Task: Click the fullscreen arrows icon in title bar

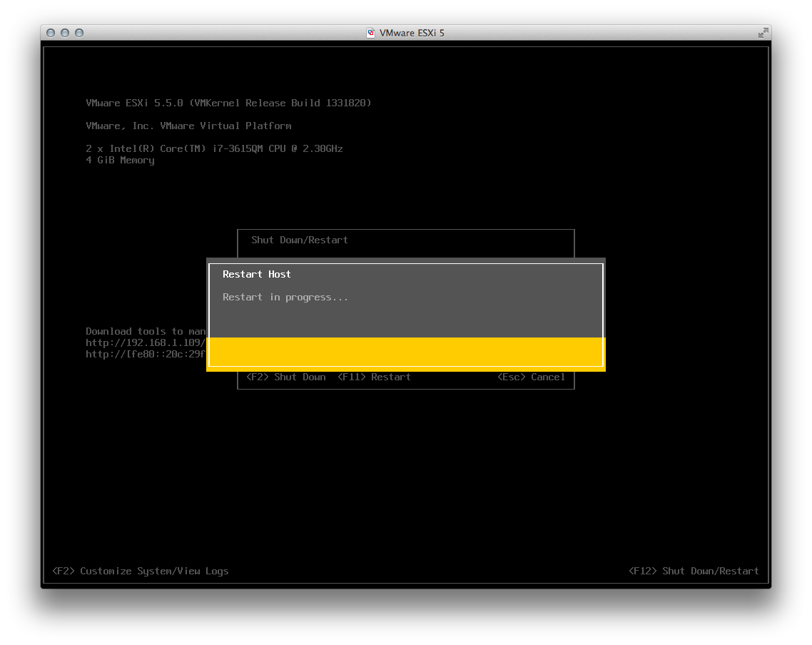Action: pos(763,33)
